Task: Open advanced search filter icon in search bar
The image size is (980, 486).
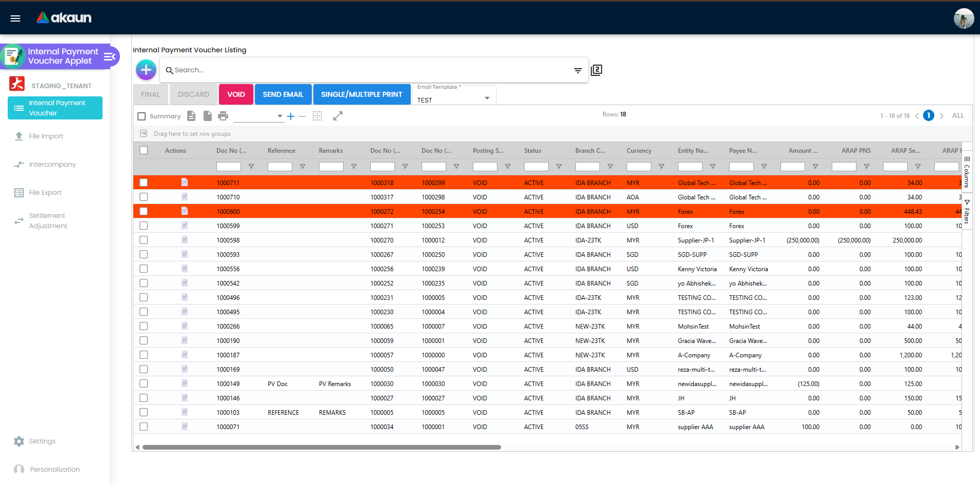Action: (x=577, y=70)
